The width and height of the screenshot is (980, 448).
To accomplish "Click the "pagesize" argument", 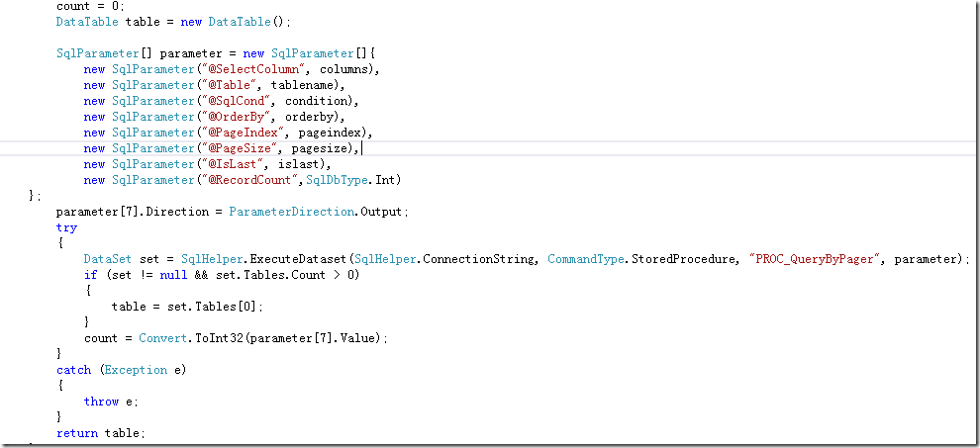I will pyautogui.click(x=320, y=148).
